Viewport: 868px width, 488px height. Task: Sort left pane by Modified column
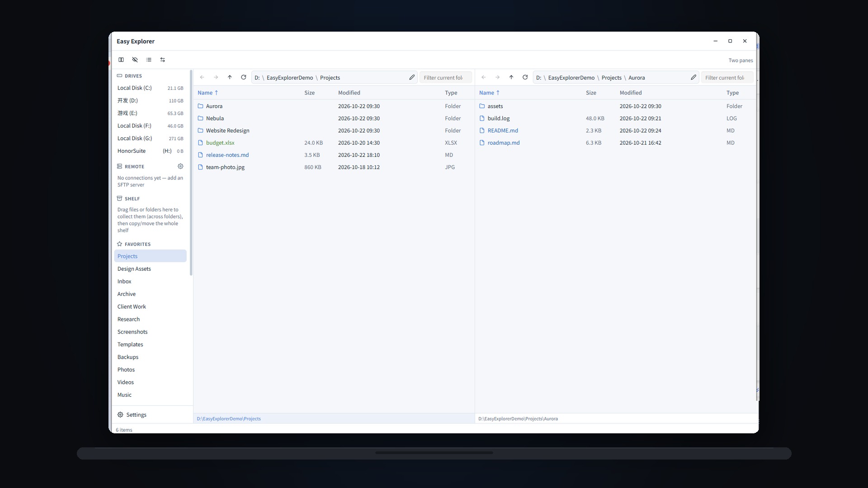349,93
